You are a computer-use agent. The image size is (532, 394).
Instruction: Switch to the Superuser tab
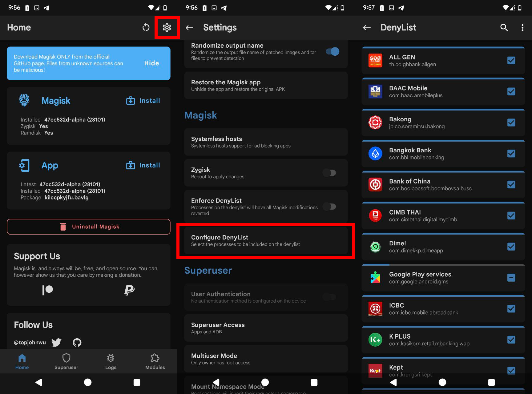coord(66,361)
